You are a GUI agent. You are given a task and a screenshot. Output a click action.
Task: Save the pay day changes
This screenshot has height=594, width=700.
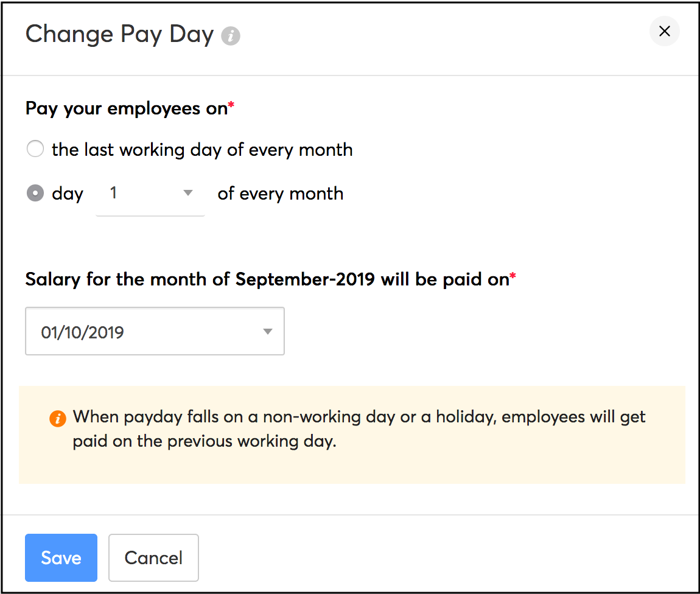61,557
